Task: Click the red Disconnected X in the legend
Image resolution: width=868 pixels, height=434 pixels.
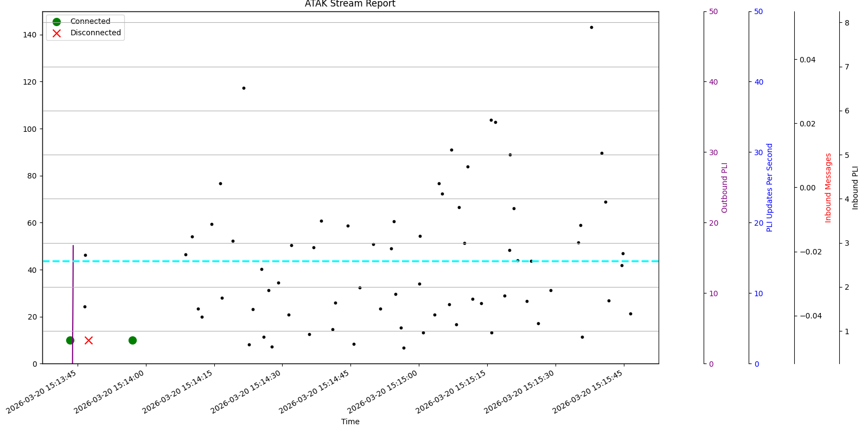Action: pos(56,33)
